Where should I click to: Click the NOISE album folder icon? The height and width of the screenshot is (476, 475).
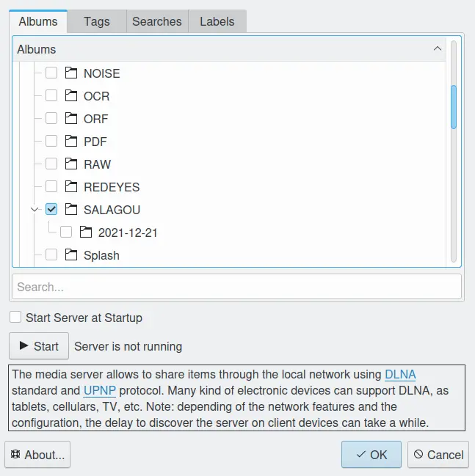(x=71, y=73)
